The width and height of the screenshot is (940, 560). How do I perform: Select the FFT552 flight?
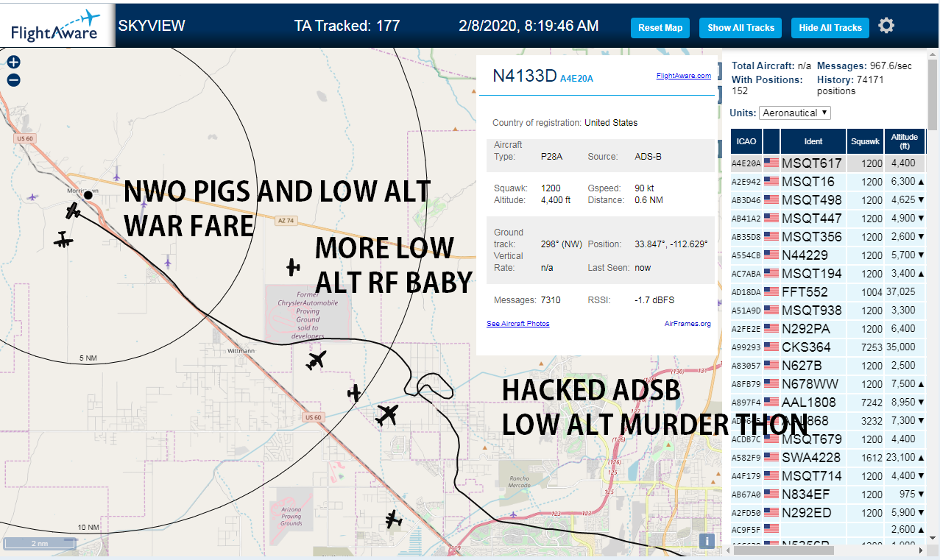click(x=827, y=292)
